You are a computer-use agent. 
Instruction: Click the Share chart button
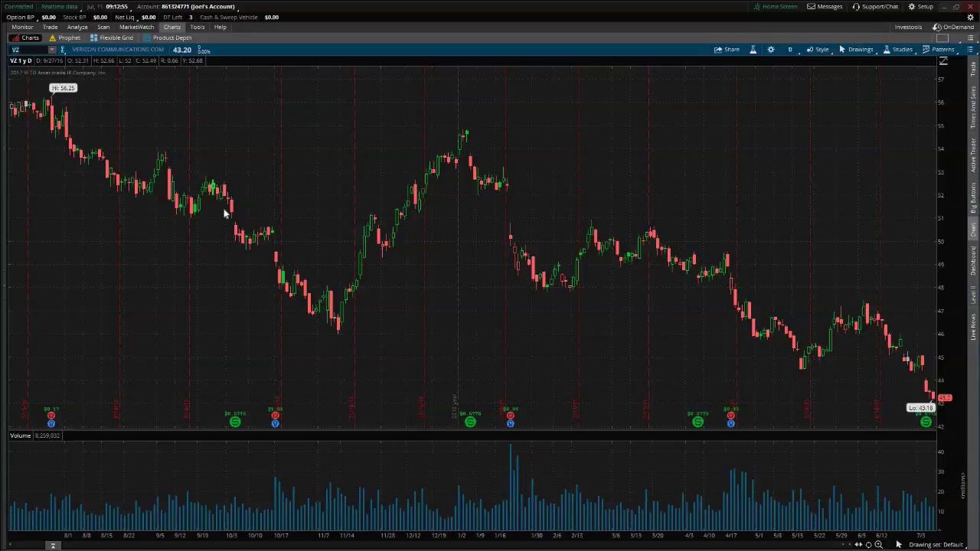(x=727, y=50)
